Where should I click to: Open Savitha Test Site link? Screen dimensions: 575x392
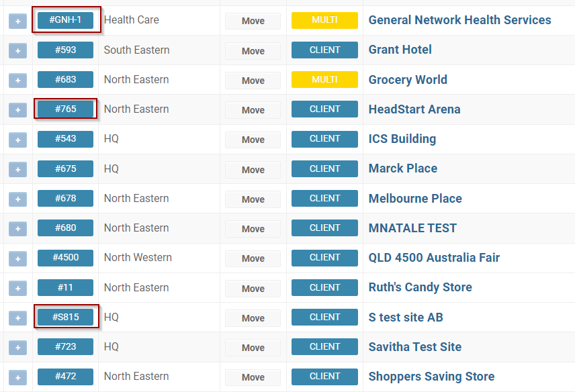414,347
